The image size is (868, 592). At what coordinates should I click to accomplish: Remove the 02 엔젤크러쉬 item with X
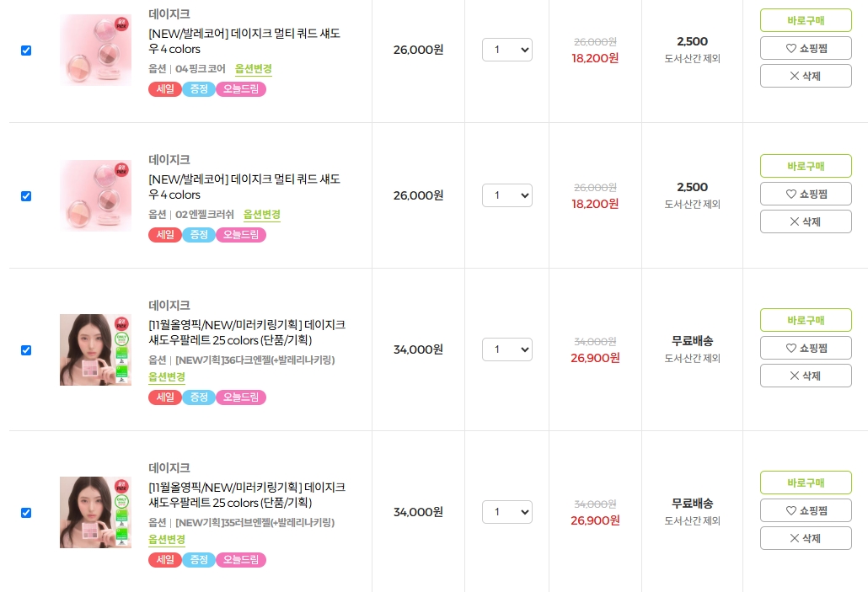(806, 221)
